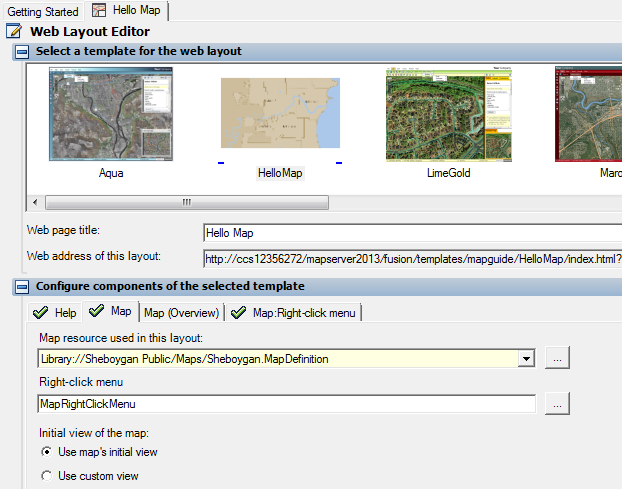Collapse Configure components of the selected template
This screenshot has width=622, height=489.
click(x=22, y=286)
